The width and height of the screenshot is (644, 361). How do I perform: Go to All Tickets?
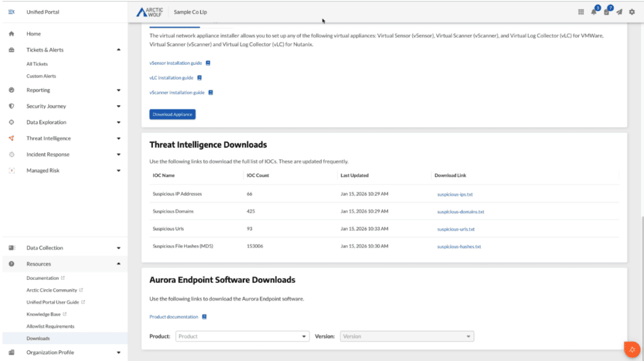coord(37,64)
